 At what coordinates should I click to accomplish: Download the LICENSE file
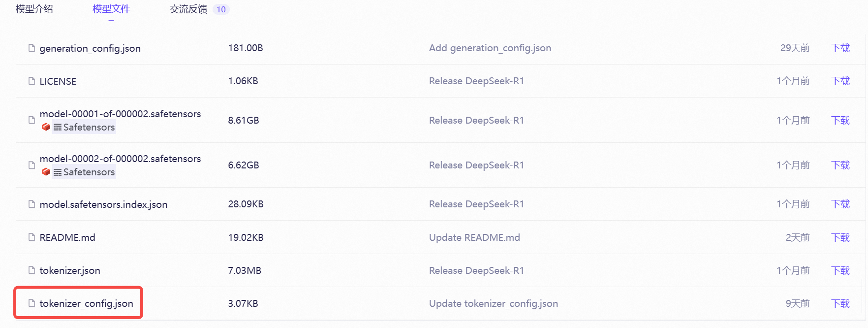[x=840, y=81]
